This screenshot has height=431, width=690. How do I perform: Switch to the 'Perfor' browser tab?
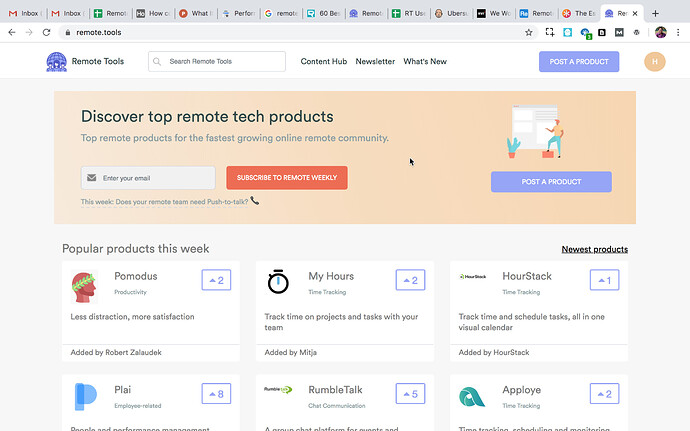239,14
